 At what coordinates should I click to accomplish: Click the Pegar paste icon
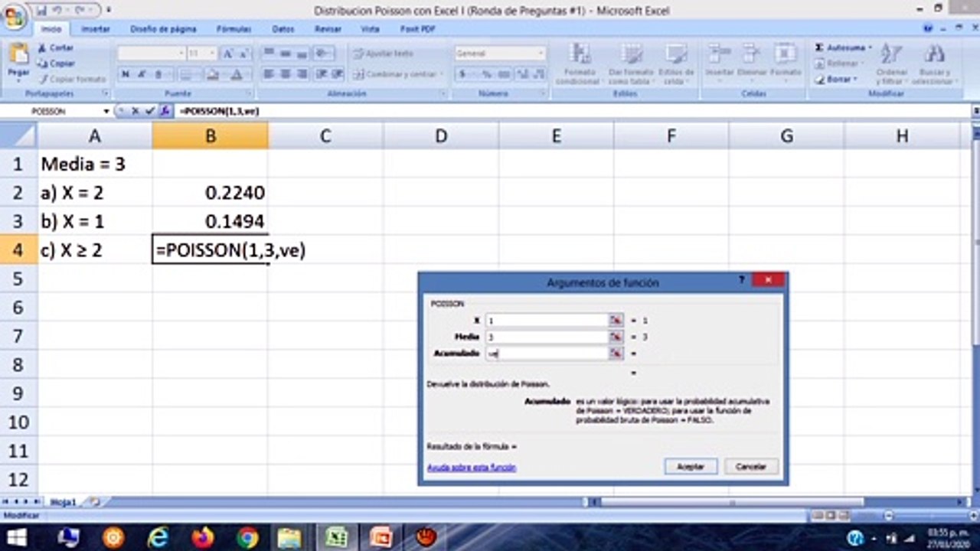pos(18,54)
